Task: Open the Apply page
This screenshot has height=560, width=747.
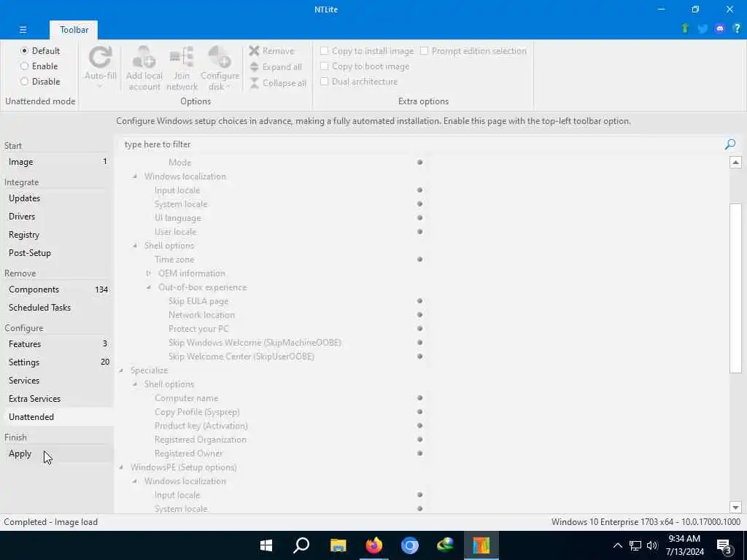Action: (x=57, y=454)
